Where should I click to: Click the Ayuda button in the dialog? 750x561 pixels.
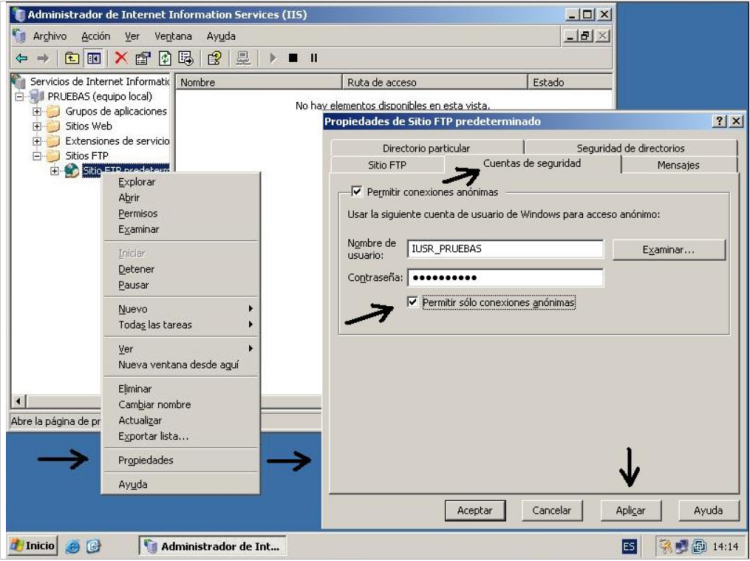[x=708, y=510]
